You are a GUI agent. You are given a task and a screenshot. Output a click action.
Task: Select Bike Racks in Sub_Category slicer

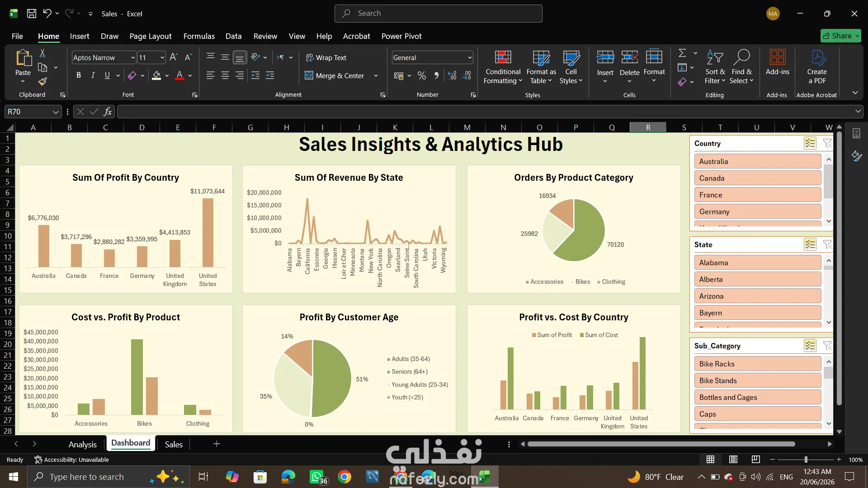point(758,364)
